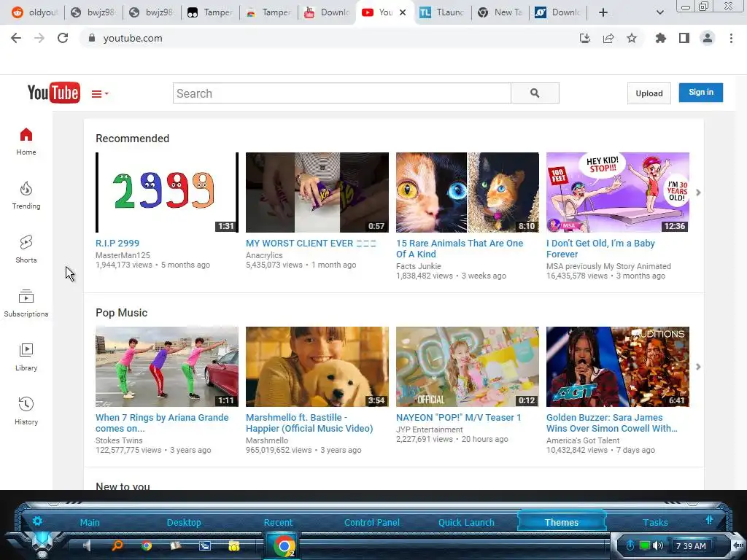The image size is (747, 560).
Task: Bookmark this page with the star icon
Action: point(632,38)
